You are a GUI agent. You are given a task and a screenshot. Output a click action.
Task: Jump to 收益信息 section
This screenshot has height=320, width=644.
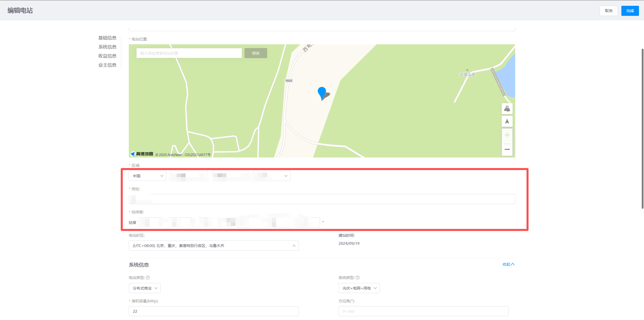[x=107, y=56]
